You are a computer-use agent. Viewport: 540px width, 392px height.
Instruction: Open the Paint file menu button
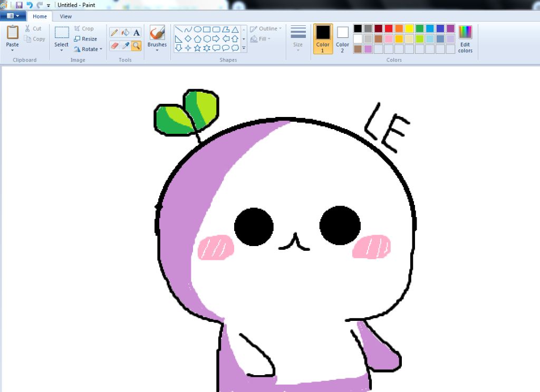click(13, 16)
